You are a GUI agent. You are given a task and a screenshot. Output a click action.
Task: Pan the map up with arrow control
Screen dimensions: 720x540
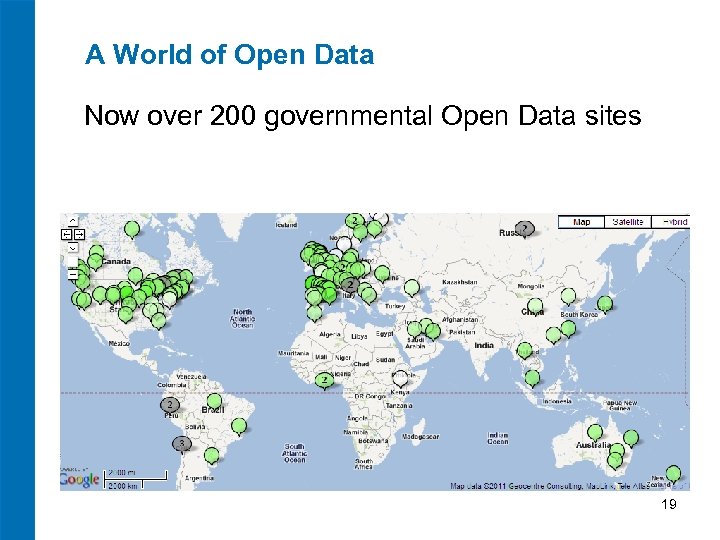tap(73, 221)
